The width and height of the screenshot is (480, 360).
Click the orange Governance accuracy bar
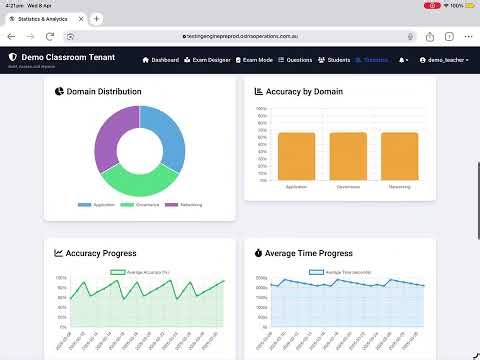tap(348, 156)
